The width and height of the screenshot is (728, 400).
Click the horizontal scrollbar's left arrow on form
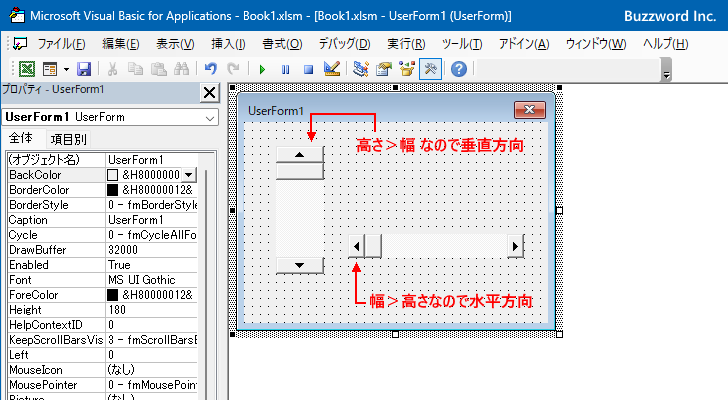356,246
